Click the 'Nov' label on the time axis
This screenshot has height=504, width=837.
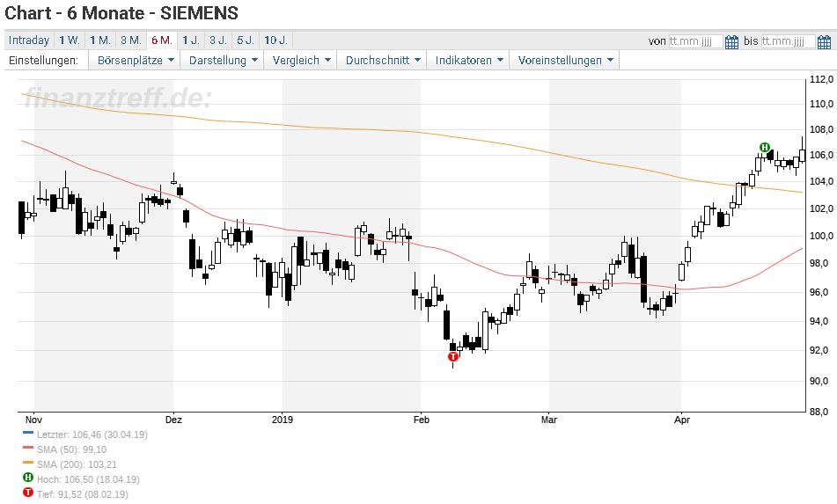(x=33, y=420)
